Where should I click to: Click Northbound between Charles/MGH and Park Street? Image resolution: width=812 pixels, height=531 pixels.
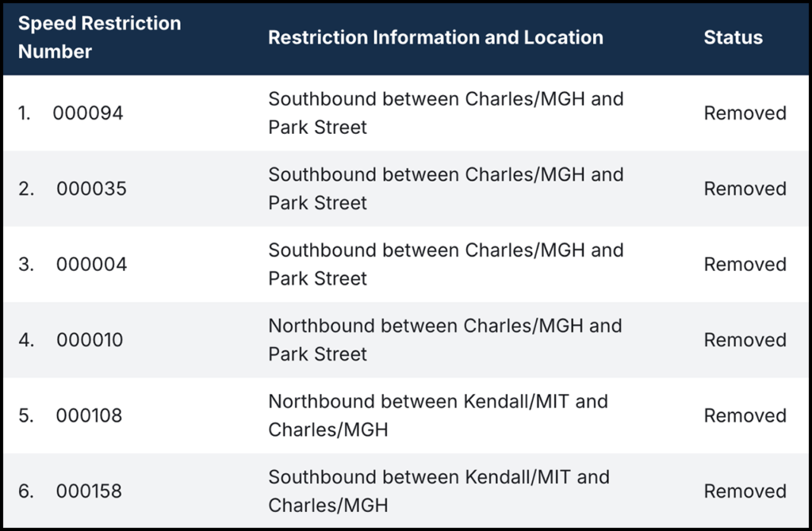coord(444,340)
